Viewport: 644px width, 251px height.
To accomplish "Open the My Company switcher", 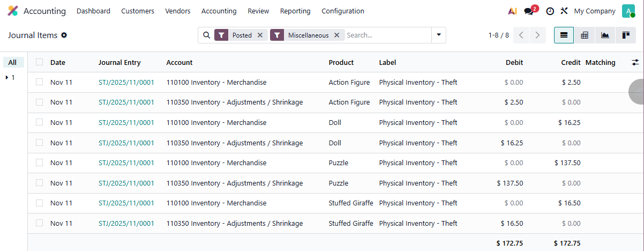I will tap(594, 11).
